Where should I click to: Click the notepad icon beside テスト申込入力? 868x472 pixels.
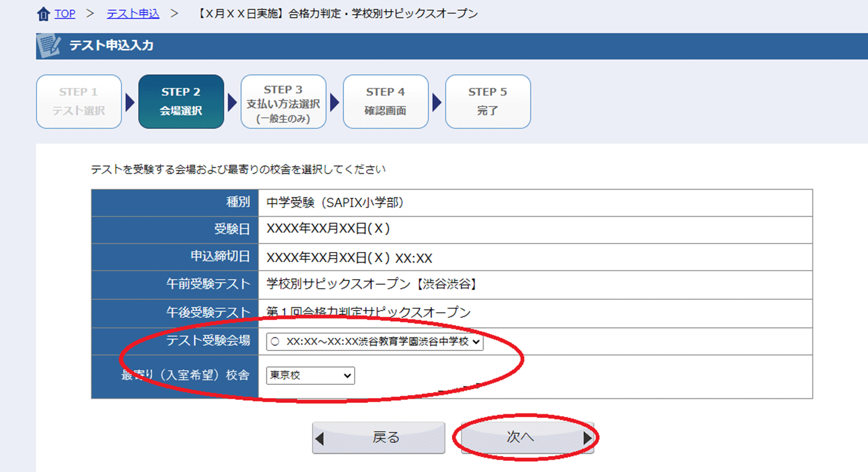tap(49, 46)
